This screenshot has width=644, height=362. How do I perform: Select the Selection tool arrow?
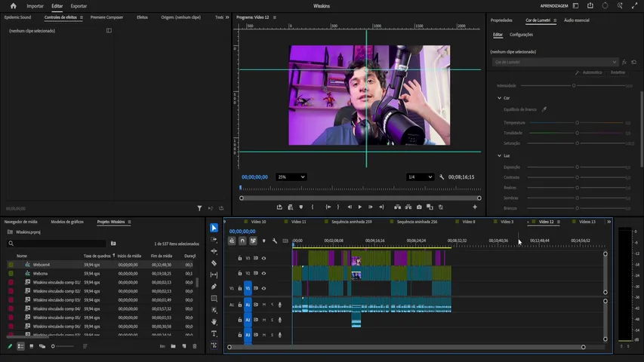pos(214,228)
